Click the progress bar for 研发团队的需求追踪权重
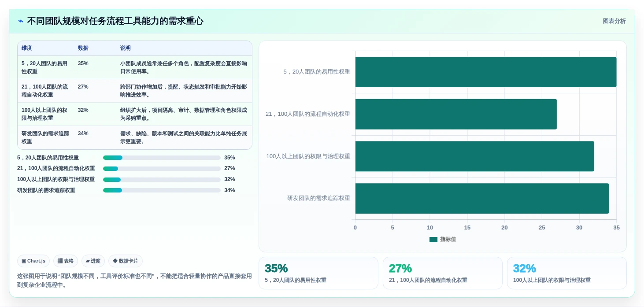 [162, 190]
